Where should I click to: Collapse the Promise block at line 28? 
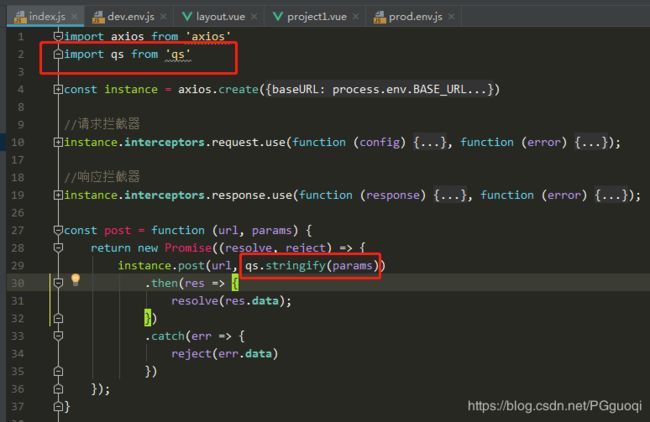58,248
